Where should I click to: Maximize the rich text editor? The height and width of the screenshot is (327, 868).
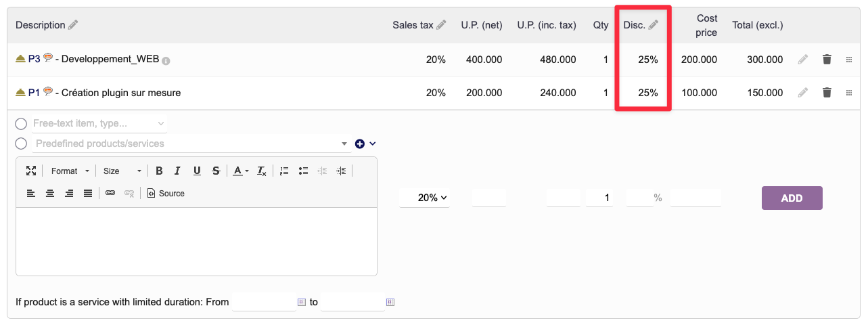pos(30,171)
